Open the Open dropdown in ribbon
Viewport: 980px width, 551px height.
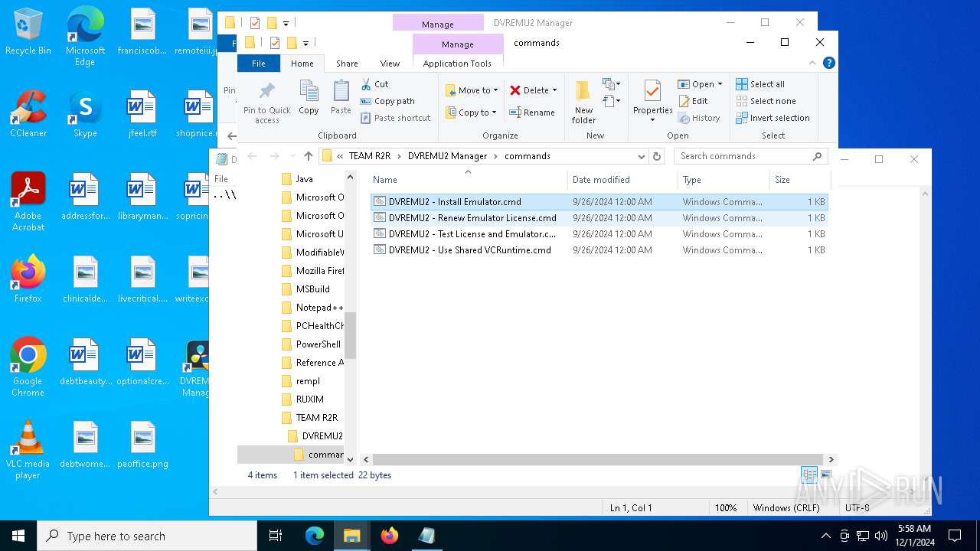pyautogui.click(x=700, y=84)
